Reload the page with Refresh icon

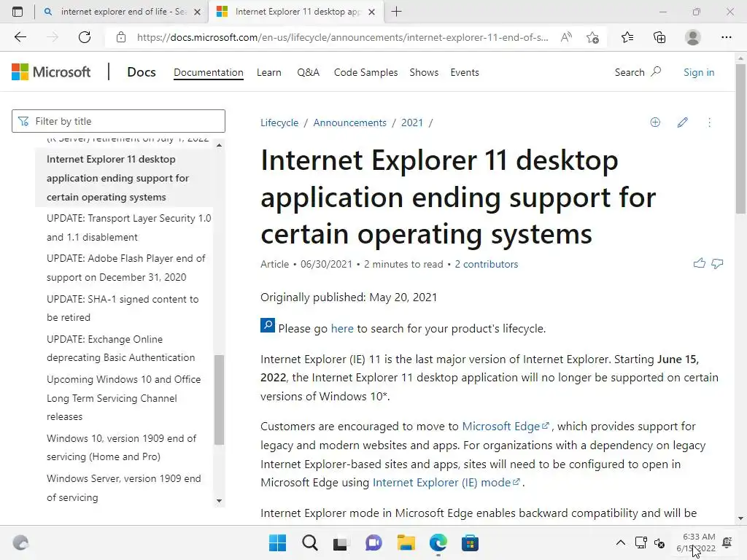pos(85,37)
